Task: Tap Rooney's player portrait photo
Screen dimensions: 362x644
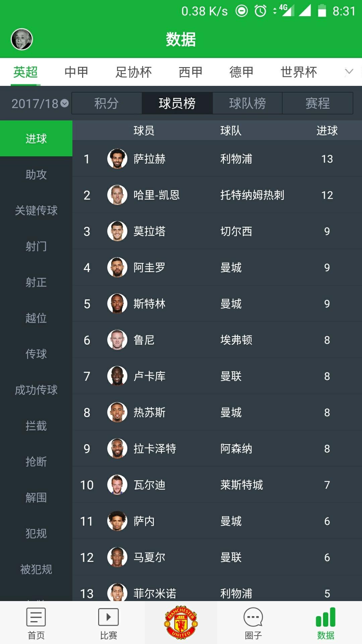Action: pos(117,340)
